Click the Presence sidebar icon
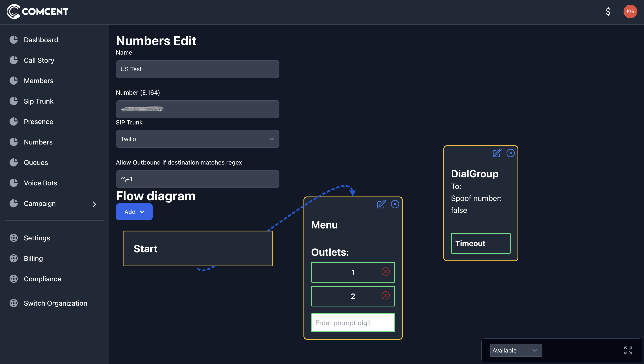 (14, 122)
